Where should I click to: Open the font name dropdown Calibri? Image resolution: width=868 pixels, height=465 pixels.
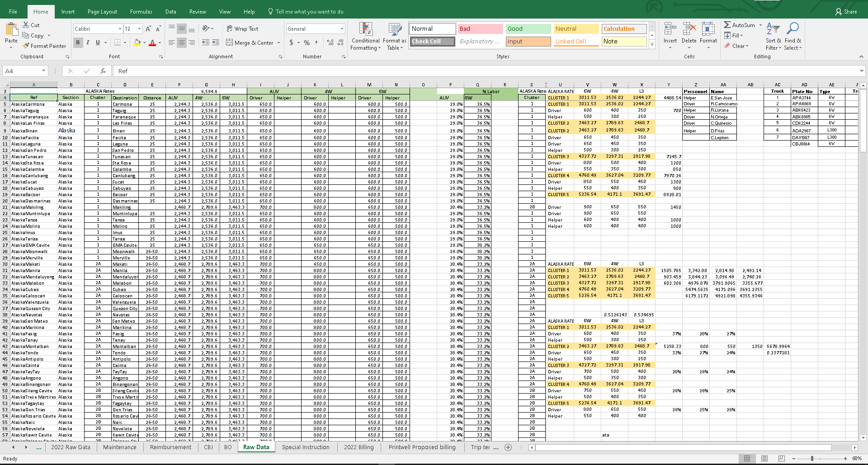(120, 28)
